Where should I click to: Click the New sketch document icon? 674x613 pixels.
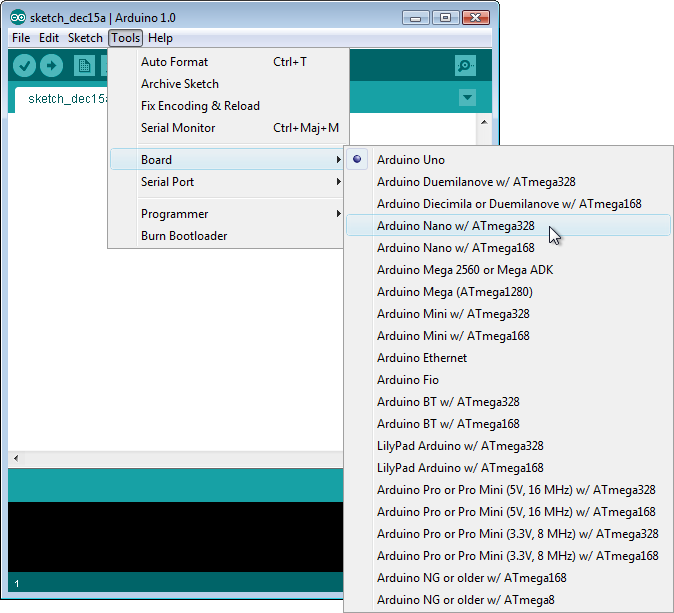click(x=84, y=66)
